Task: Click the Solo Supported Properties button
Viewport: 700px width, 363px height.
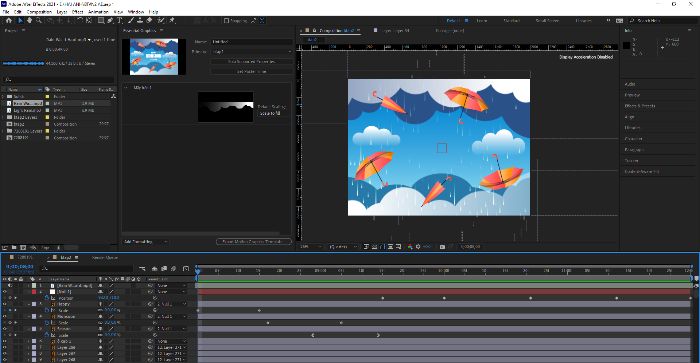Action: click(x=252, y=62)
